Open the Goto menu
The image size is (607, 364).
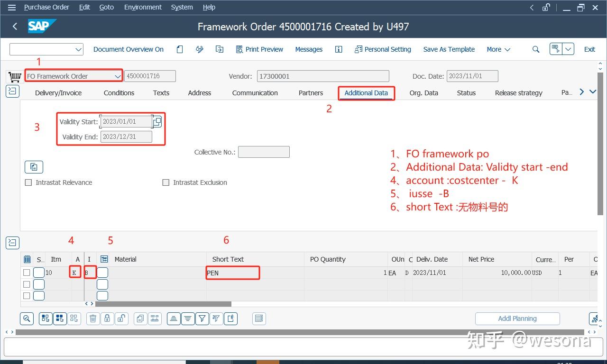[107, 7]
